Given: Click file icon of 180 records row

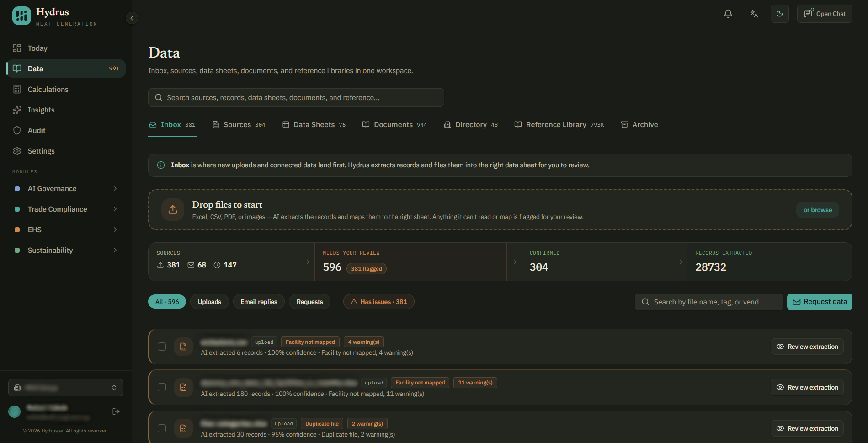Looking at the screenshot, I should pos(183,387).
